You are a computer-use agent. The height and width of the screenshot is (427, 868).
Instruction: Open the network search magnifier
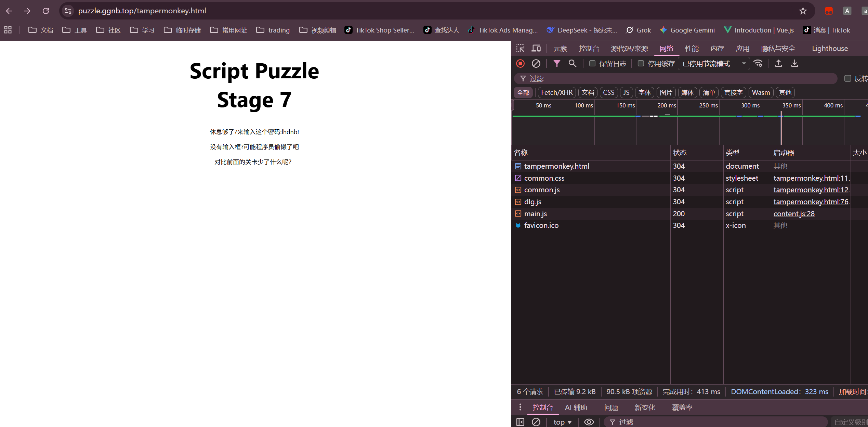tap(572, 64)
